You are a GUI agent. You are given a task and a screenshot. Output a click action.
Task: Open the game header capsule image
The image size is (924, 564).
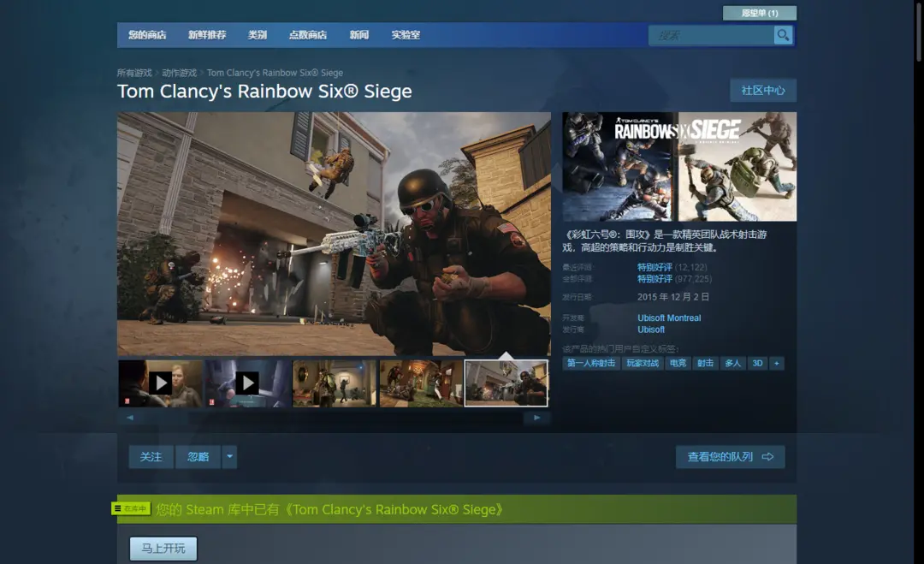tap(679, 167)
